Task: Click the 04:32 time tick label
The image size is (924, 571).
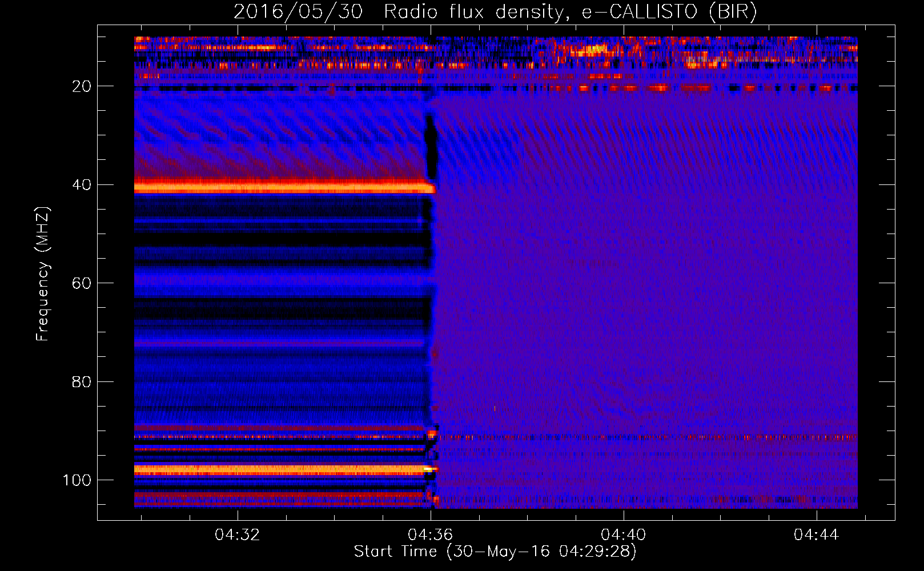Action: tap(237, 534)
